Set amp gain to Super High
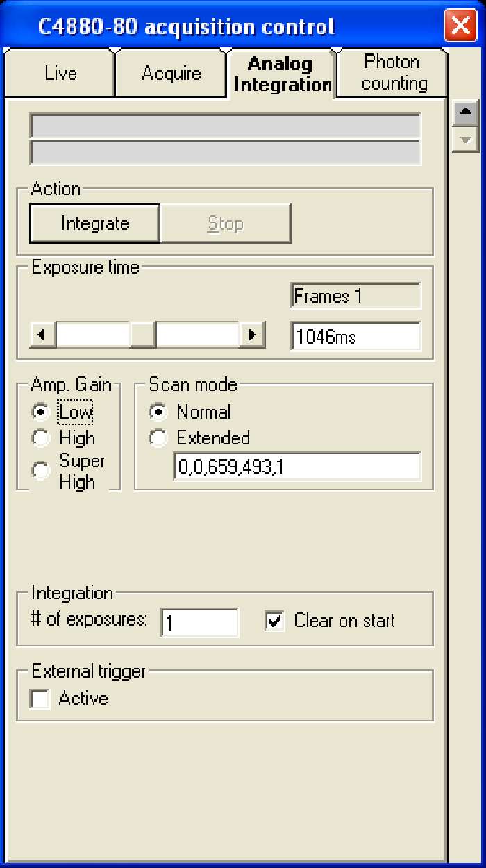 41,471
